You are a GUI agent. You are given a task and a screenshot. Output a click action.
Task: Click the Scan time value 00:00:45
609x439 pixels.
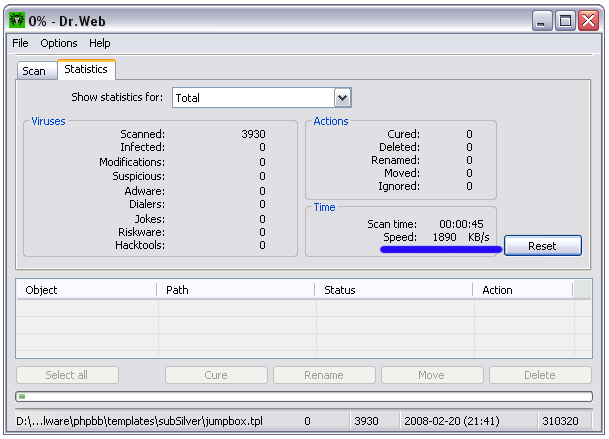coord(461,224)
